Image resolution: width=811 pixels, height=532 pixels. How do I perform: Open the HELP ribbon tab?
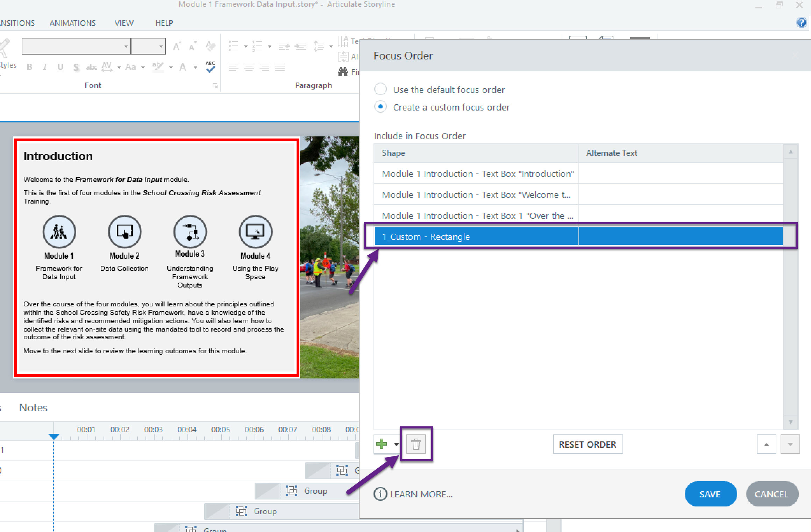point(164,23)
